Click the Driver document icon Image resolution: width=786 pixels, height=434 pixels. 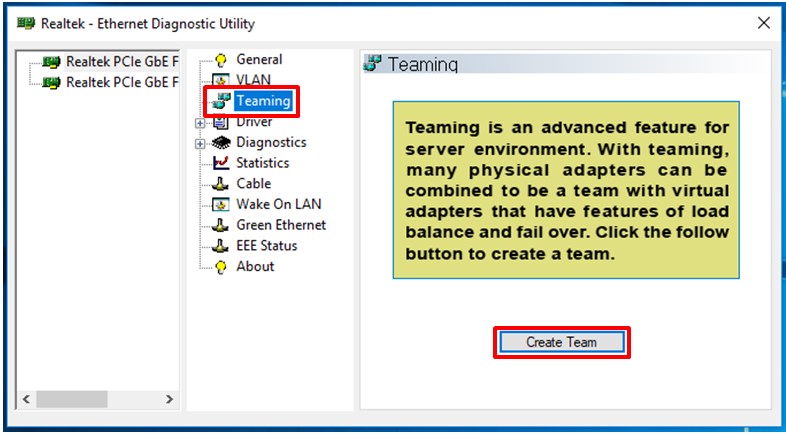point(221,122)
